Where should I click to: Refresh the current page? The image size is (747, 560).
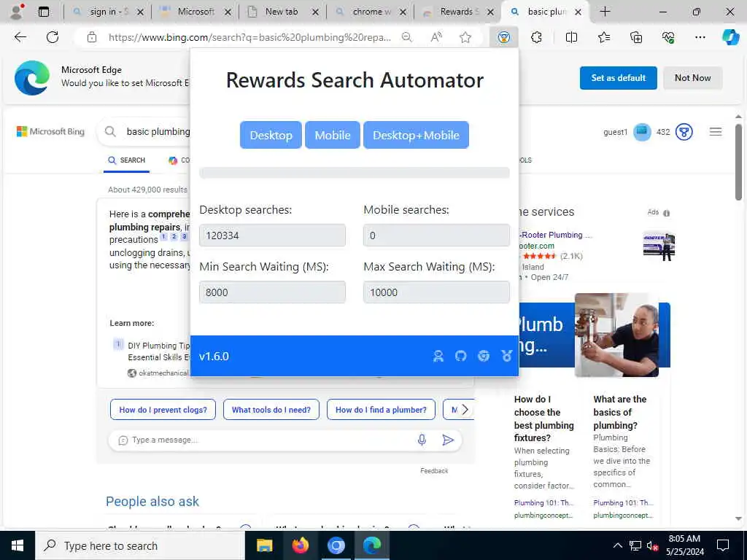[x=53, y=37]
